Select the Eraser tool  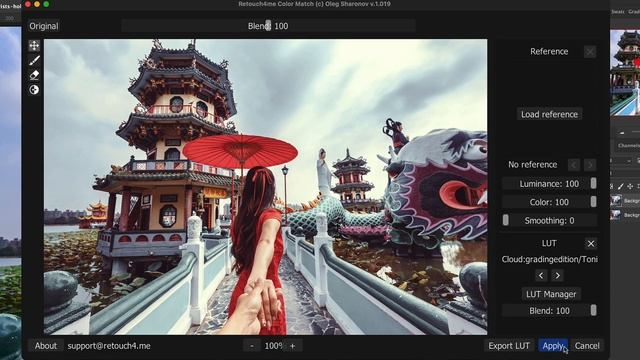coord(34,75)
